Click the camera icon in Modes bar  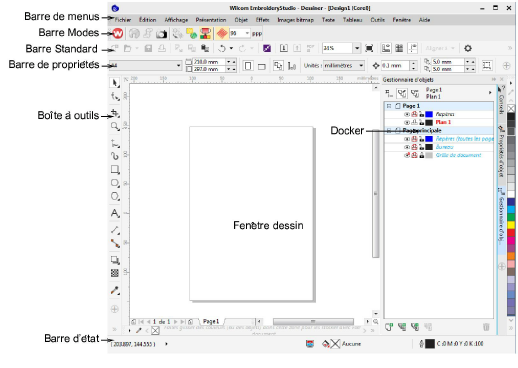coord(162,34)
